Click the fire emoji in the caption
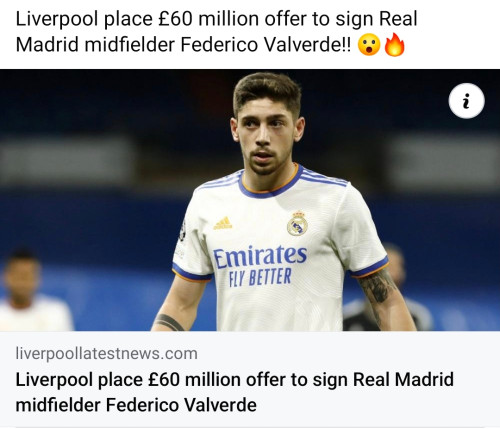The height and width of the screenshot is (429, 500). (x=395, y=44)
